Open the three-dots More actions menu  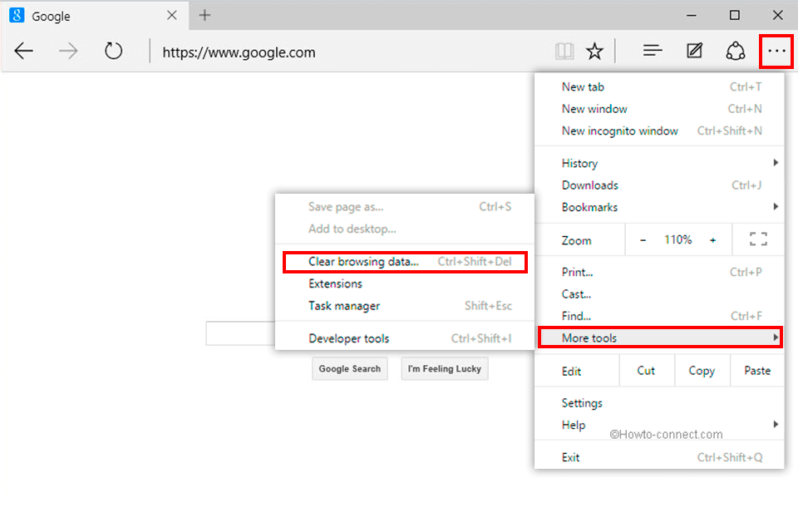point(776,51)
